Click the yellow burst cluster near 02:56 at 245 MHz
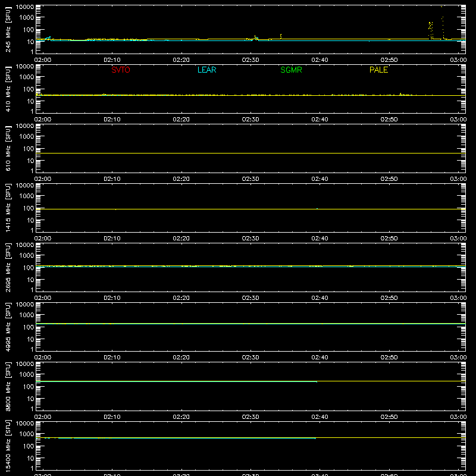The image size is (476, 476). pos(430,30)
